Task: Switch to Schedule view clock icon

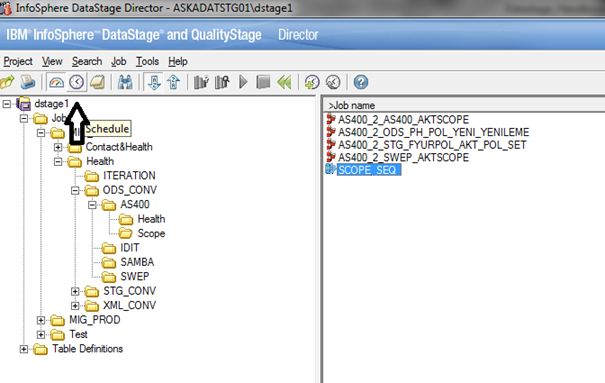Action: pos(76,82)
